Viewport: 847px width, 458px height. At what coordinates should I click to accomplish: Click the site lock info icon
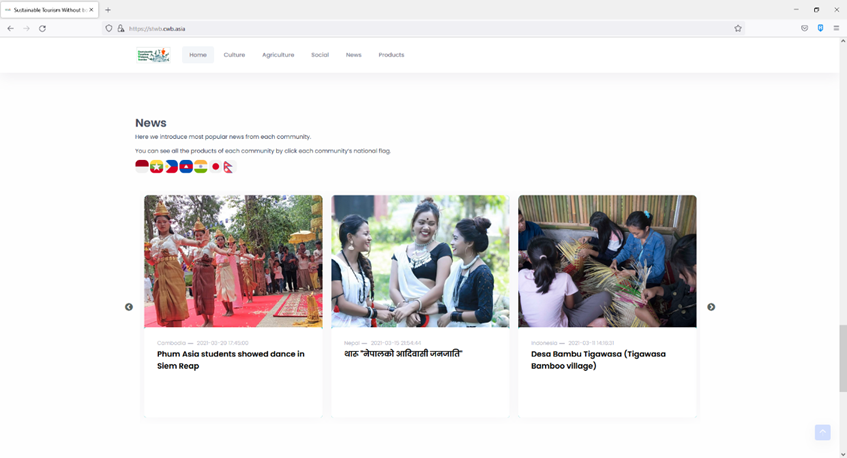120,29
